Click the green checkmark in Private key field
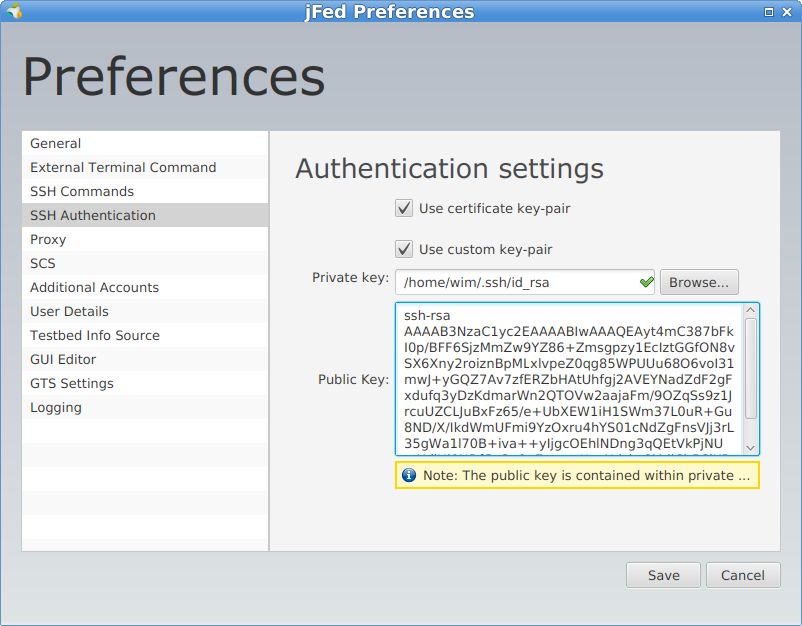The width and height of the screenshot is (802, 626). (x=647, y=282)
